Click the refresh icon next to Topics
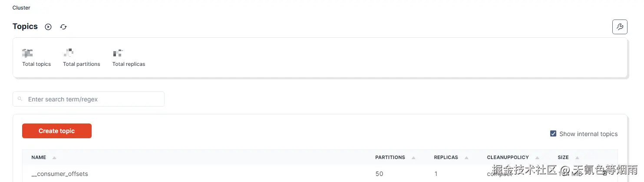Image resolution: width=644 pixels, height=182 pixels. coord(63,27)
